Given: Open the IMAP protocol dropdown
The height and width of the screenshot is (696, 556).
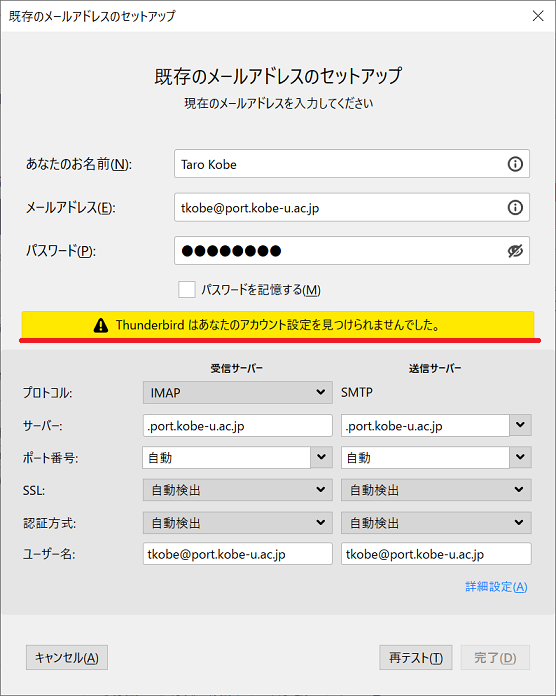Looking at the screenshot, I should (x=237, y=392).
